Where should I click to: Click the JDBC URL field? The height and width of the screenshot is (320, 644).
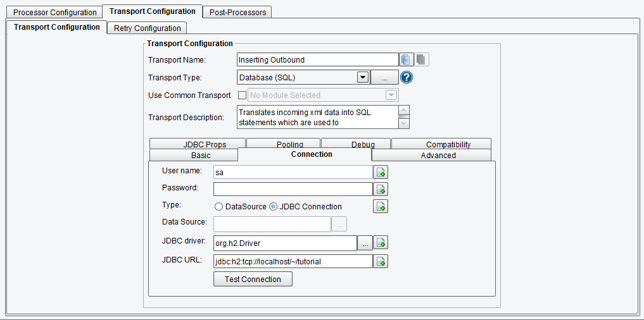293,261
